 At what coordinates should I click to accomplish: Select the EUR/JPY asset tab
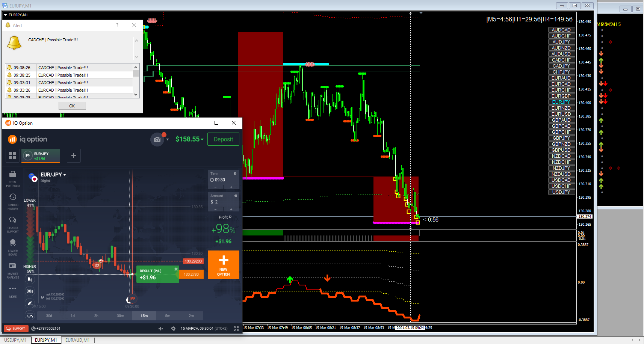(x=41, y=156)
